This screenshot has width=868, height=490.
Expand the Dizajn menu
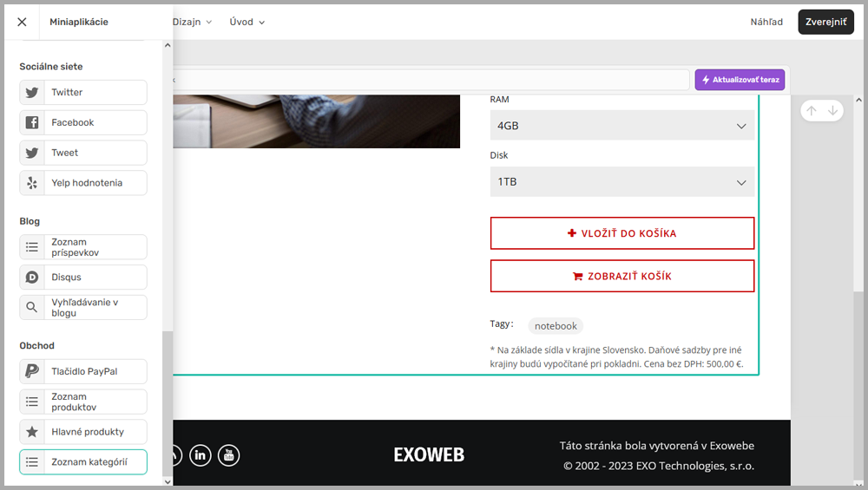click(192, 22)
